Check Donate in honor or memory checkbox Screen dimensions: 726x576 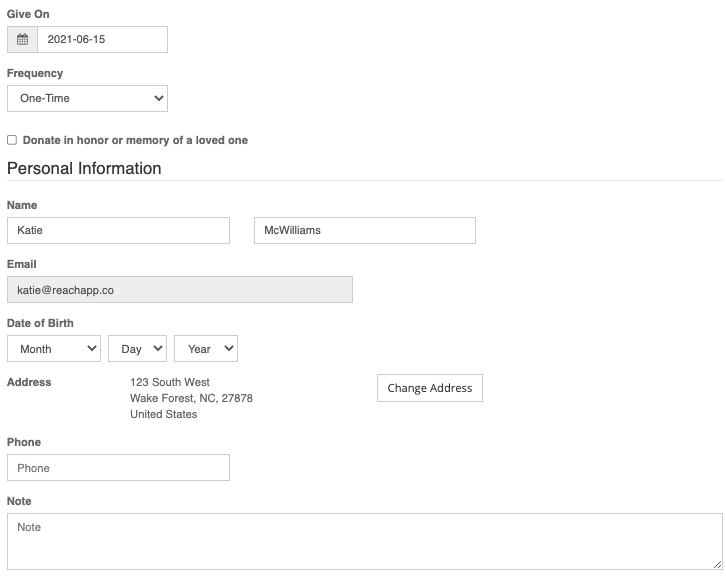tap(12, 140)
